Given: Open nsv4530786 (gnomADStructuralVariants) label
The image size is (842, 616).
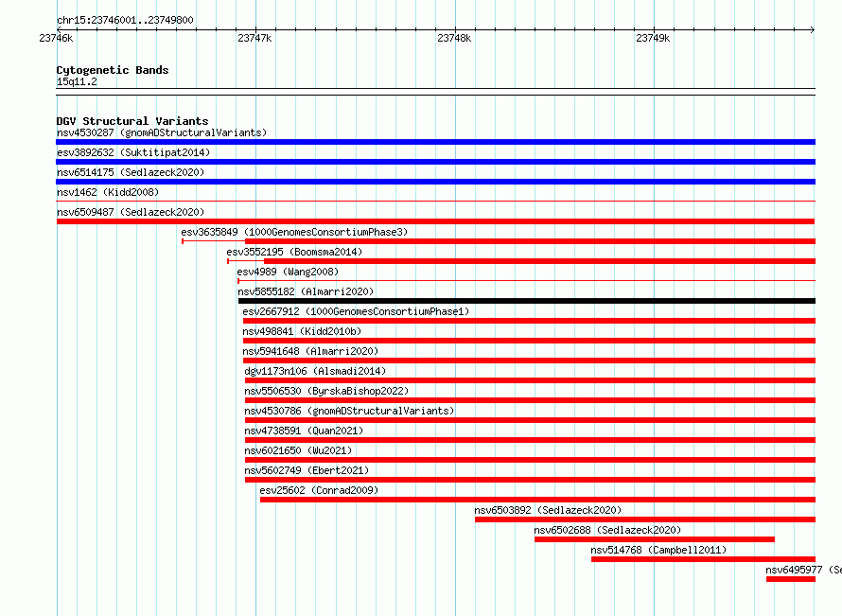Looking at the screenshot, I should 350,411.
